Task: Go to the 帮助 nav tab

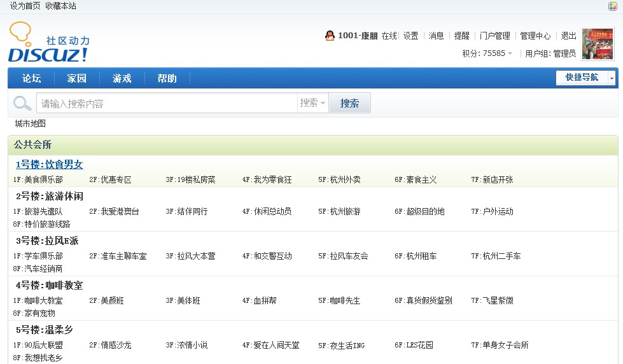Action: pyautogui.click(x=167, y=78)
